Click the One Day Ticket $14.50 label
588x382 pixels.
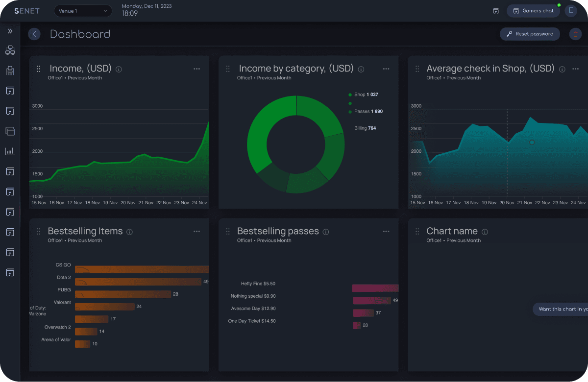point(252,321)
